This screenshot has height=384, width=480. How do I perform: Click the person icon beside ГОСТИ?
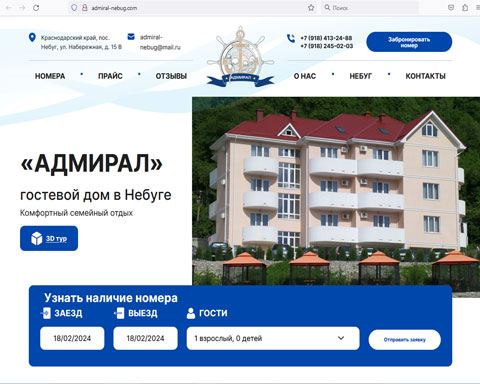191,313
